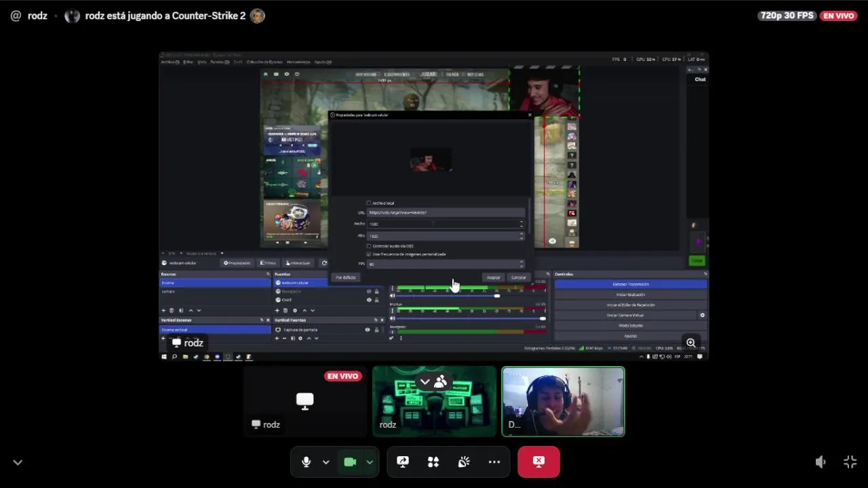Click Detener Transmisión in OBS controls
Screen dimensions: 868x488
click(631, 285)
